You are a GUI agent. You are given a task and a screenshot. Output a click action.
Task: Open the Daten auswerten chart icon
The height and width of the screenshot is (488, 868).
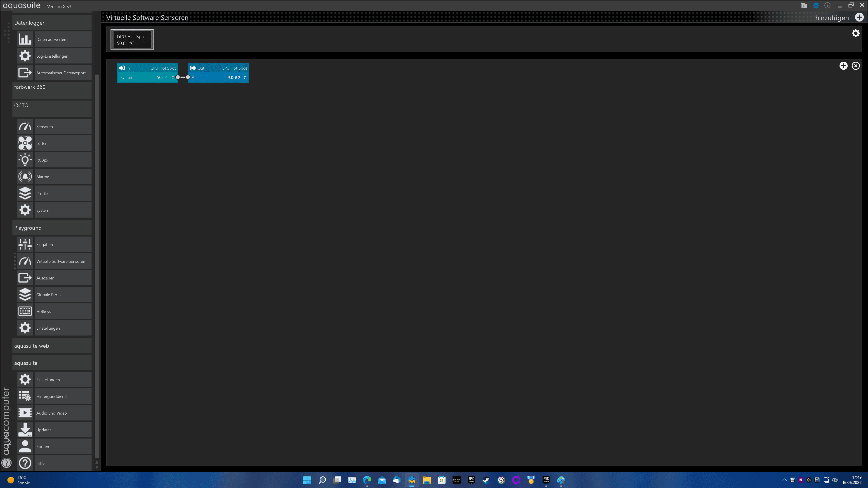(25, 39)
